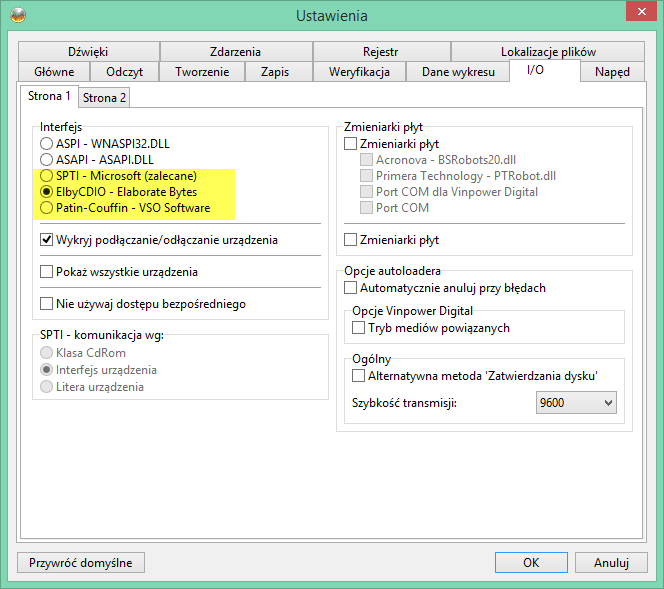Click the SPTI - komunikacja wg: label
This screenshot has width=664, height=589.
[102, 335]
